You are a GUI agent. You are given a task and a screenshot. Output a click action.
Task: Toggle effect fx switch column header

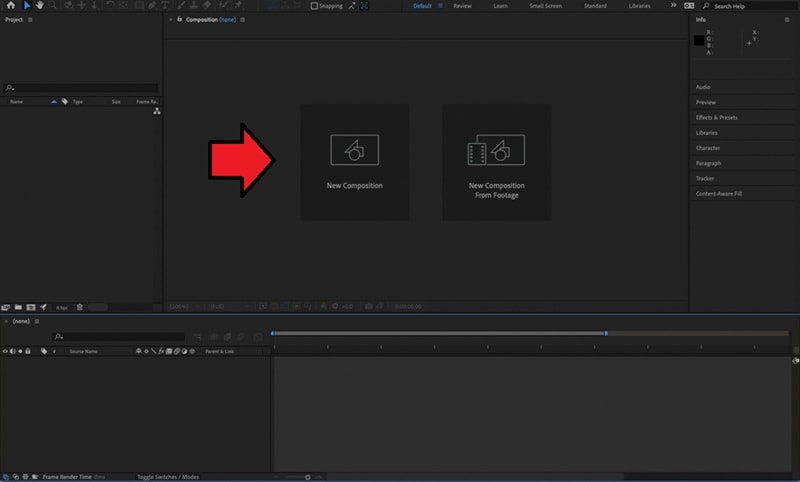pyautogui.click(x=161, y=351)
